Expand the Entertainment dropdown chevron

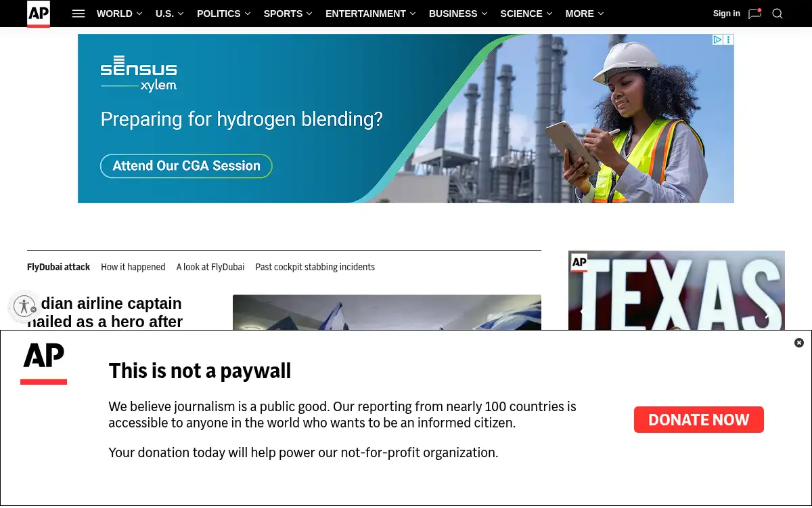413,14
